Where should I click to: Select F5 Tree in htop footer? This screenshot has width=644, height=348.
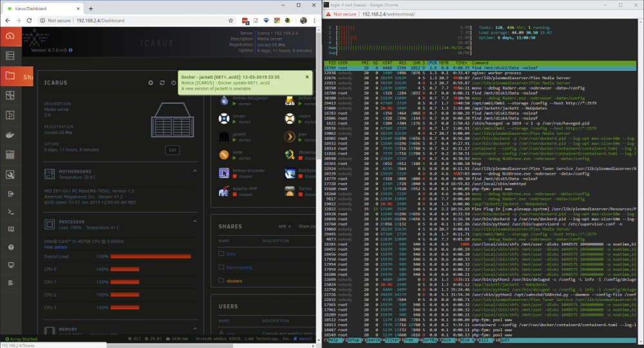(x=408, y=340)
